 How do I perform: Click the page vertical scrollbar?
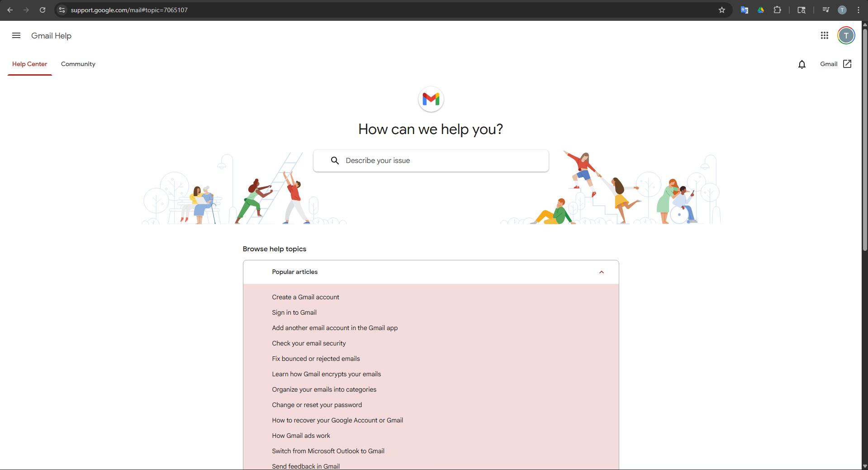pos(865,139)
